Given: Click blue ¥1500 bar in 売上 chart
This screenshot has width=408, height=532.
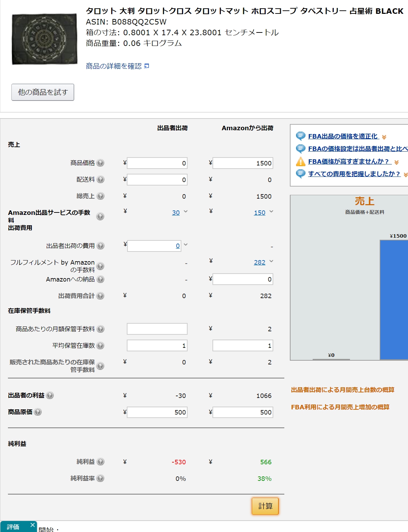Looking at the screenshot, I should (394, 300).
